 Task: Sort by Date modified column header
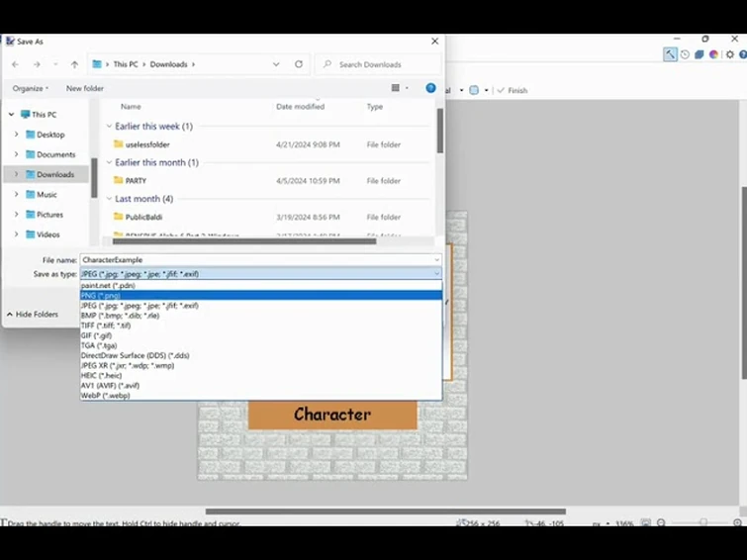point(300,107)
